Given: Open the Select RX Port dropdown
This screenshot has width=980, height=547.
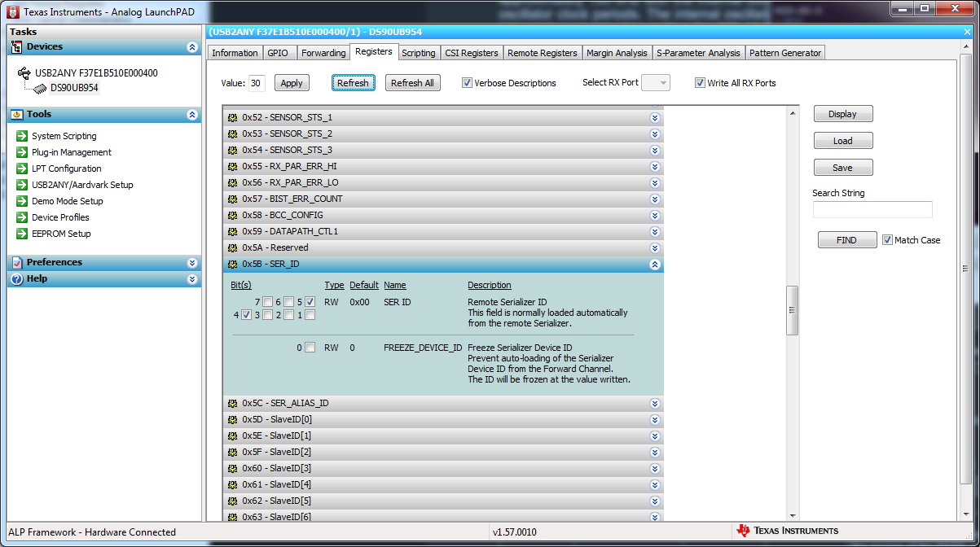Looking at the screenshot, I should click(x=656, y=83).
